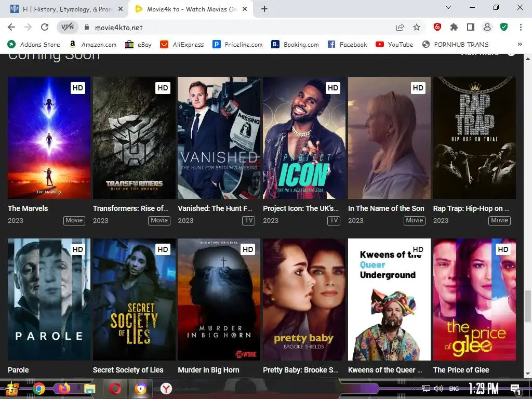Go back to the previous page
The height and width of the screenshot is (399, 532).
click(x=11, y=27)
